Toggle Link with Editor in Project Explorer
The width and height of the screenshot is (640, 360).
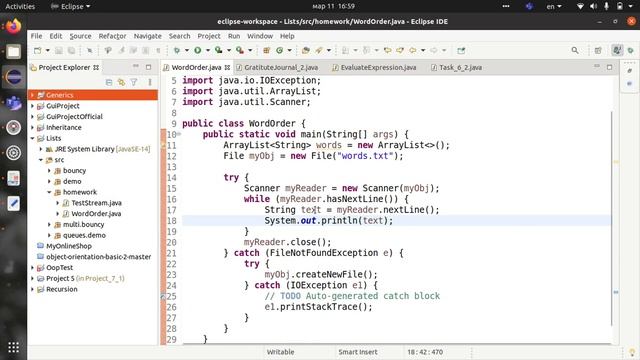pyautogui.click(x=121, y=82)
